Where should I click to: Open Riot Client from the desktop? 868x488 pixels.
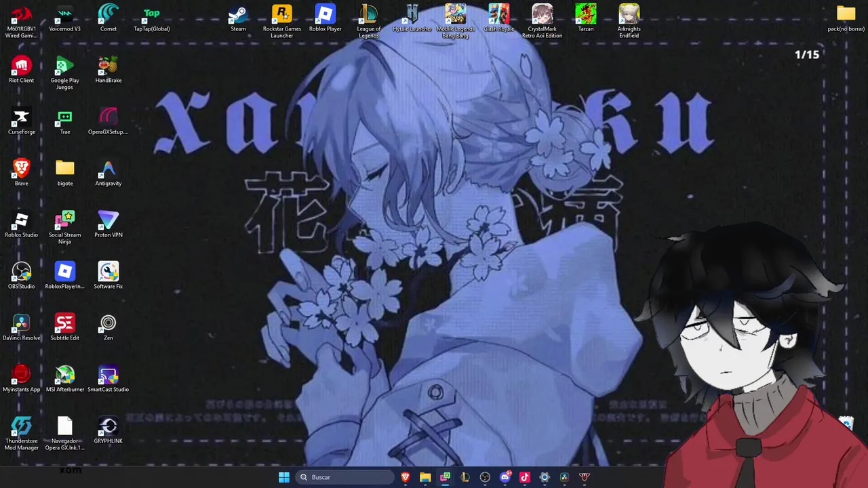point(22,69)
